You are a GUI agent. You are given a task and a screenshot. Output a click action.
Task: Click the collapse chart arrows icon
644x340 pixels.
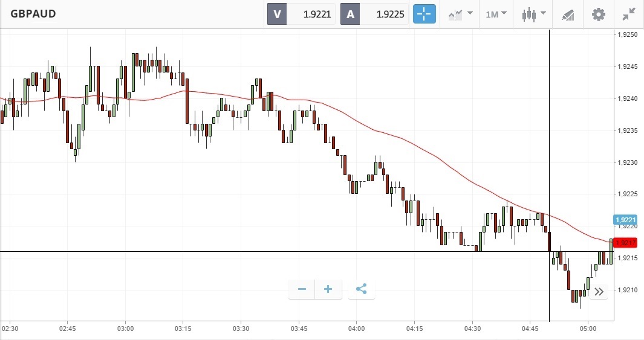coord(629,14)
